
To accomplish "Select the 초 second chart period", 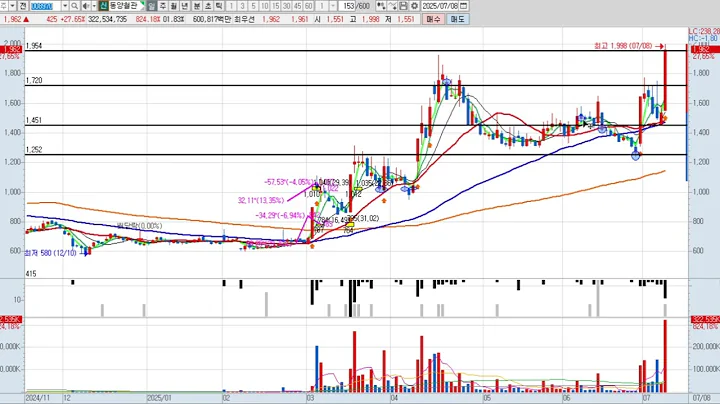I will coord(208,6).
